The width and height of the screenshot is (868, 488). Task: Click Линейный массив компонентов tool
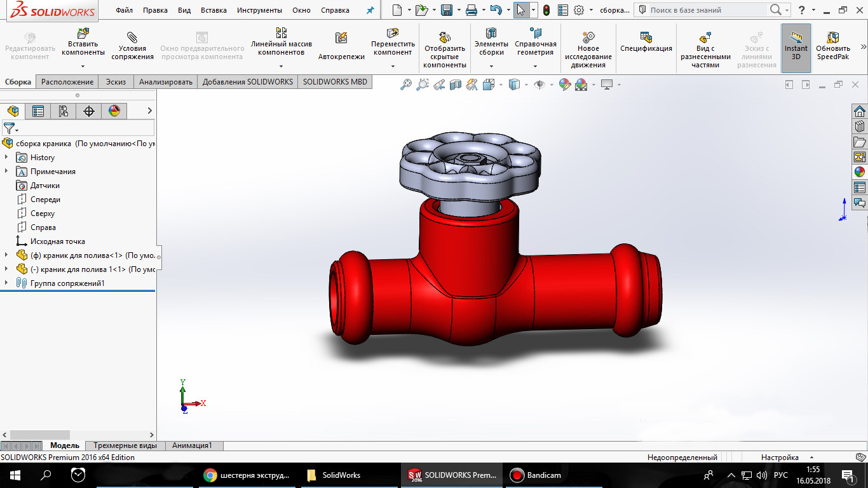281,43
